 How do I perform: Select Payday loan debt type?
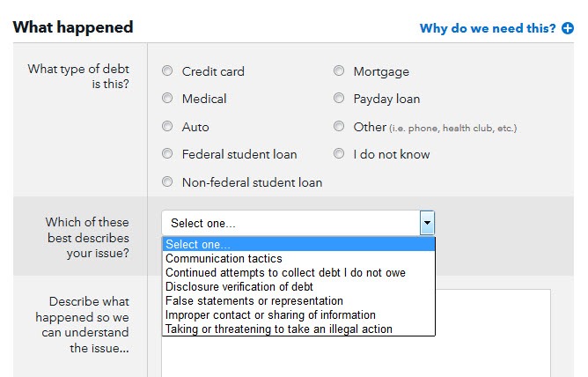[339, 99]
